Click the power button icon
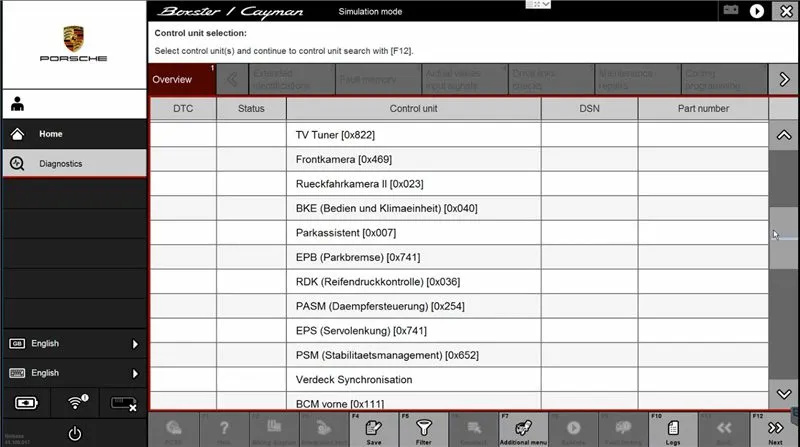Screen dimensions: 800x447 click(74, 433)
